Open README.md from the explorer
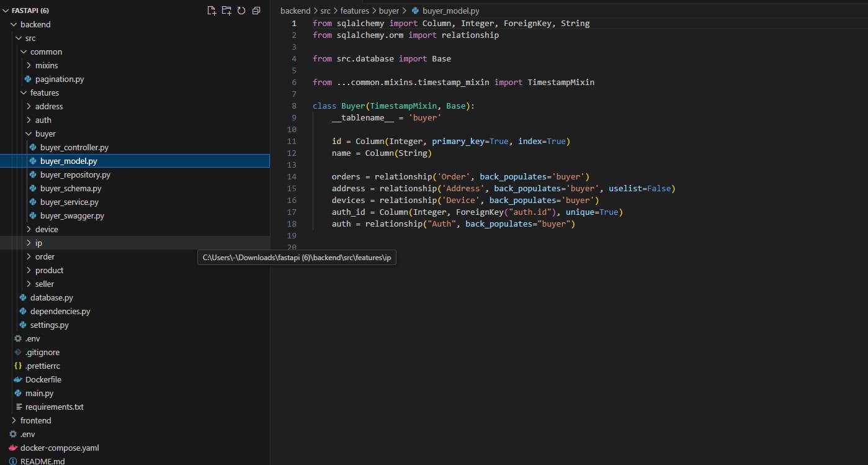This screenshot has height=465, width=868. pyautogui.click(x=43, y=461)
